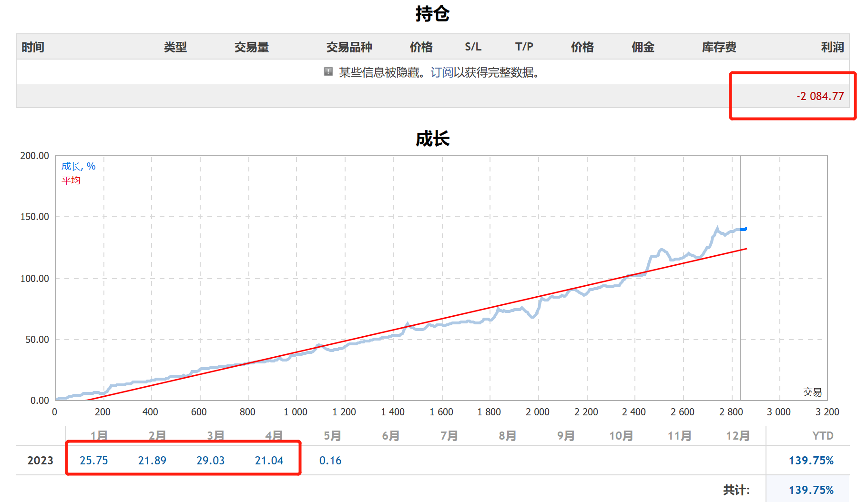868x502 pixels.
Task: Open the 订阅 subscription link
Action: point(441,73)
